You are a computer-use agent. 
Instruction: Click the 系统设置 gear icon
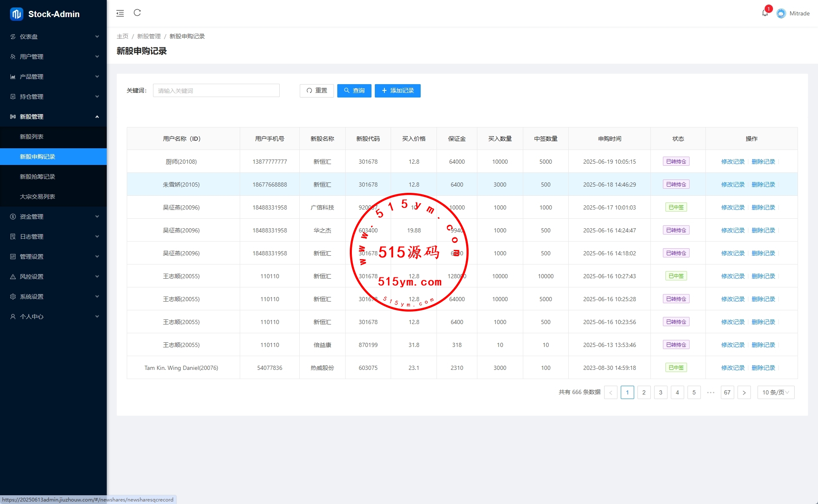(x=13, y=297)
